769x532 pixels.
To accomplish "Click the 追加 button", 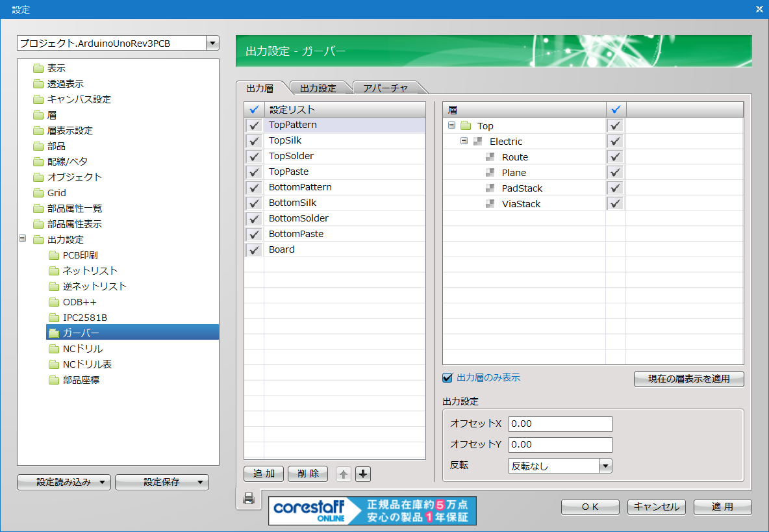I will pos(264,474).
